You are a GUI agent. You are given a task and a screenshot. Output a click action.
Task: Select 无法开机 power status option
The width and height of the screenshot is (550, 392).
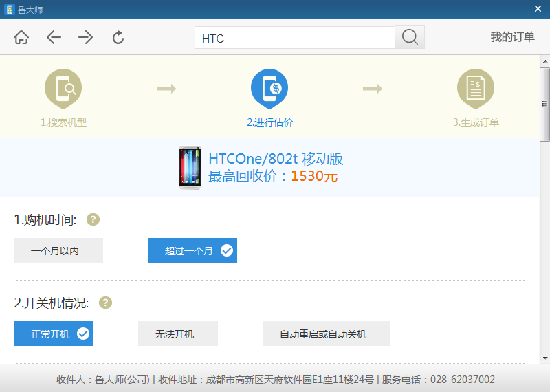tap(178, 334)
